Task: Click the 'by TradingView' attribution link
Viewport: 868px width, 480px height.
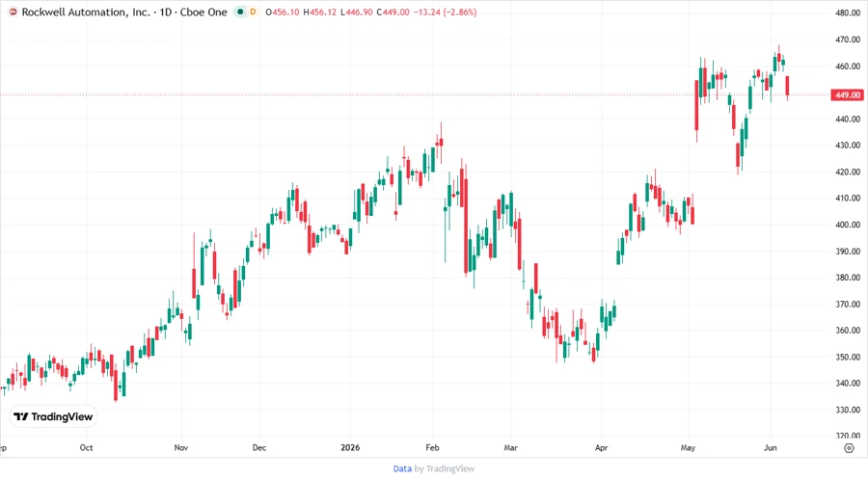Action: click(x=445, y=469)
